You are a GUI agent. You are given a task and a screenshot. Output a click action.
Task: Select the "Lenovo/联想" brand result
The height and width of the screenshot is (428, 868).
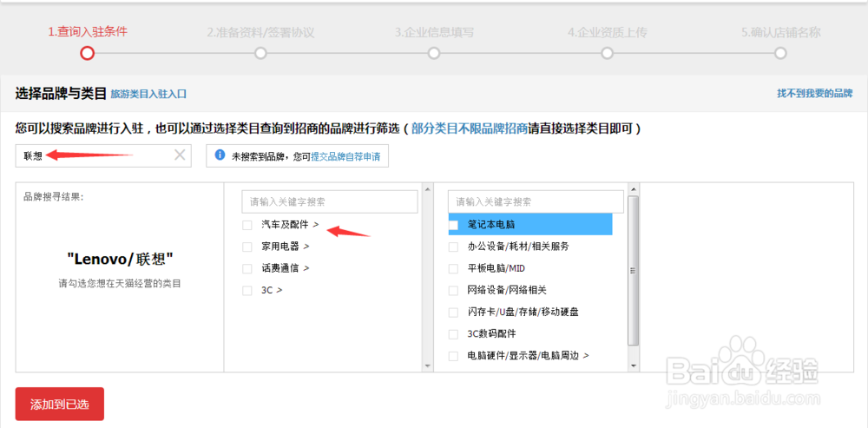pyautogui.click(x=120, y=258)
